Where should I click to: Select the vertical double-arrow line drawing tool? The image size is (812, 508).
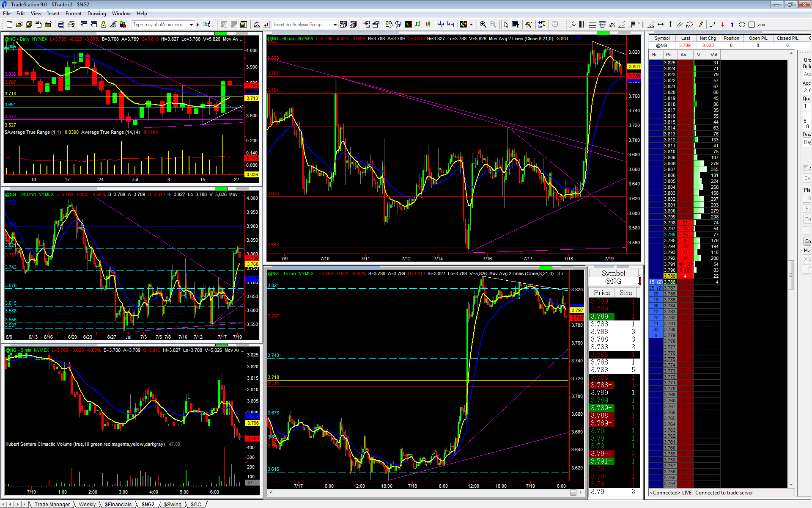pos(670,25)
